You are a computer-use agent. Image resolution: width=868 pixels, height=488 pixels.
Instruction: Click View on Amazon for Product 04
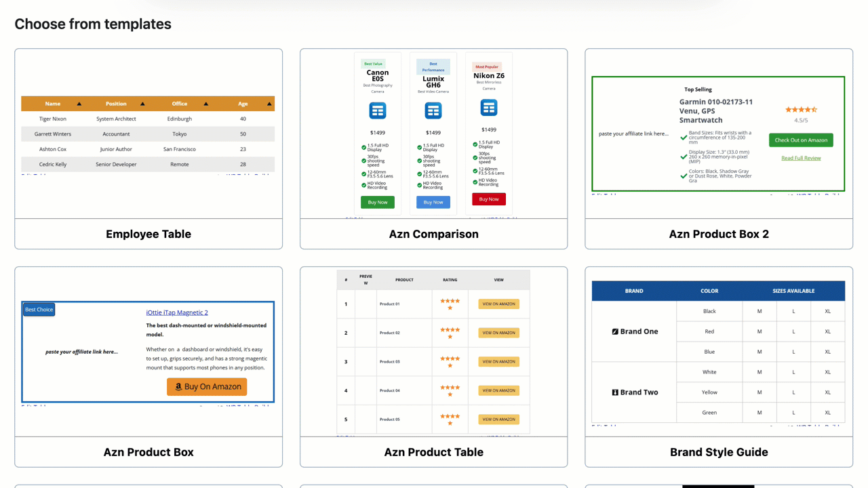(x=499, y=390)
